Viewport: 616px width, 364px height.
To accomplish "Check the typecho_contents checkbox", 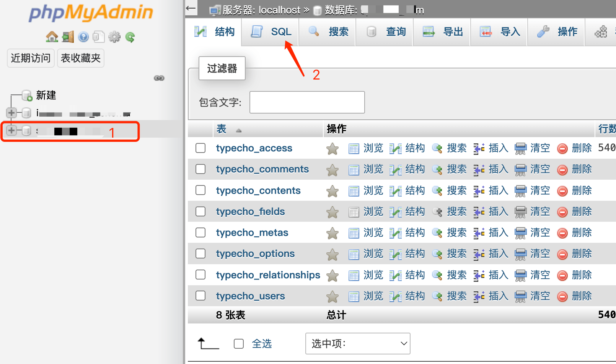I will (200, 190).
